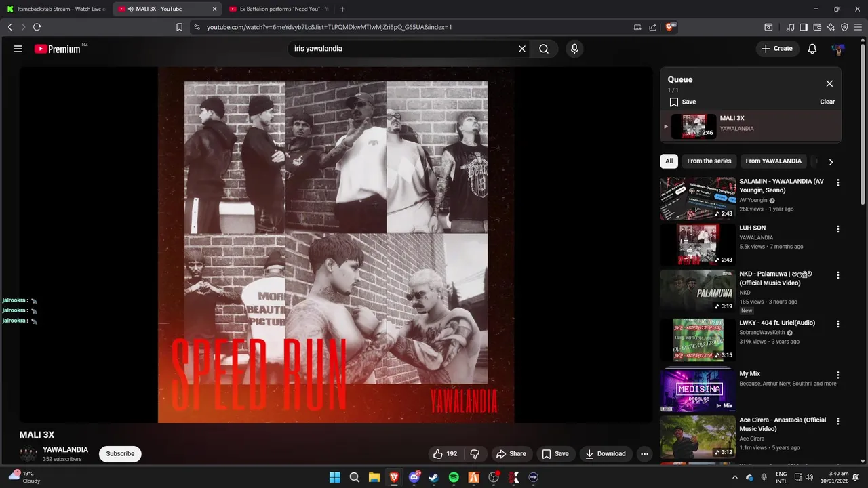Close the MALI 3X browser tab

pyautogui.click(x=215, y=9)
